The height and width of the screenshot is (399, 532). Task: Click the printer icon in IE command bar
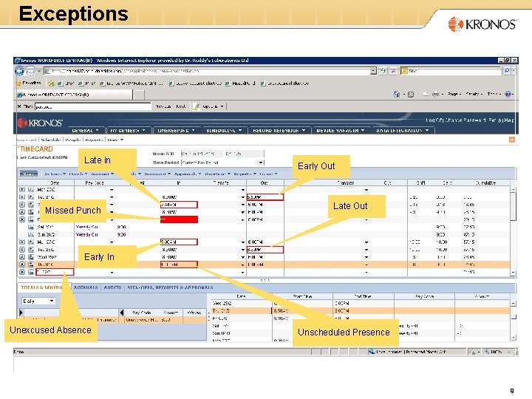(x=436, y=95)
